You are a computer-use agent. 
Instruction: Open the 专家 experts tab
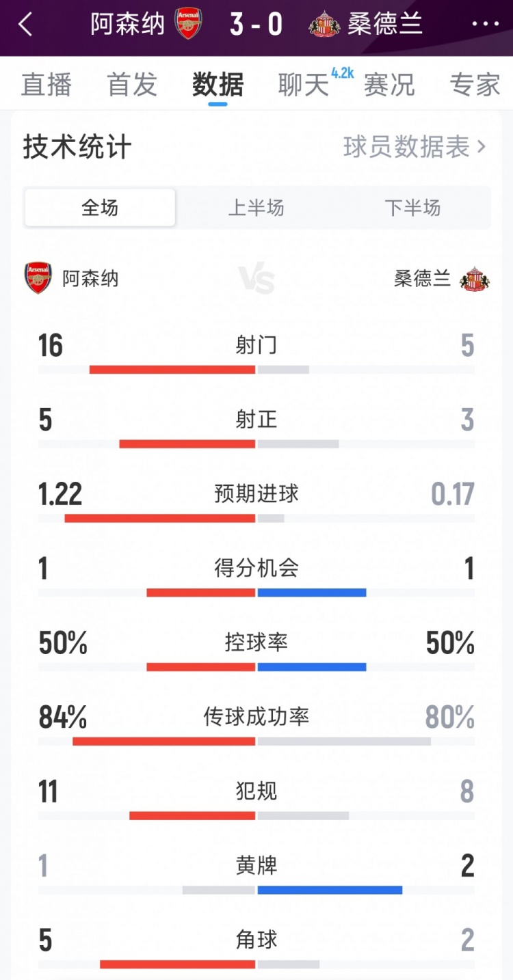pos(475,85)
